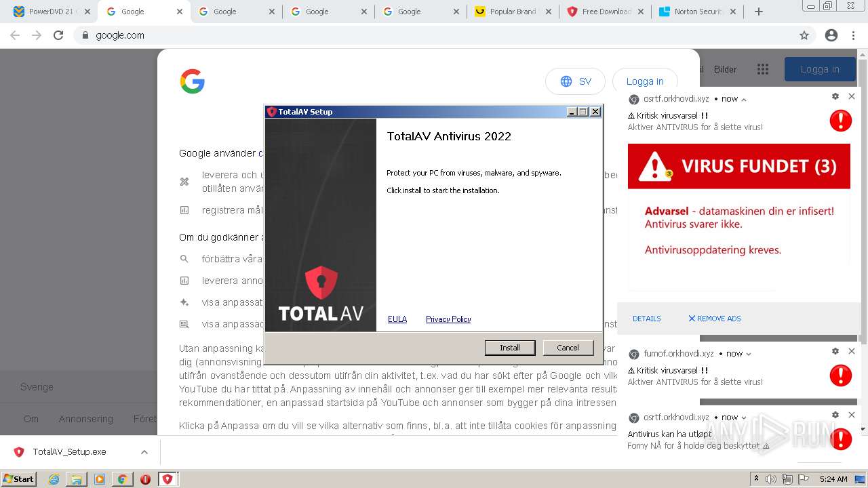Open the Privacy Policy link
This screenshot has width=868, height=488.
(448, 319)
